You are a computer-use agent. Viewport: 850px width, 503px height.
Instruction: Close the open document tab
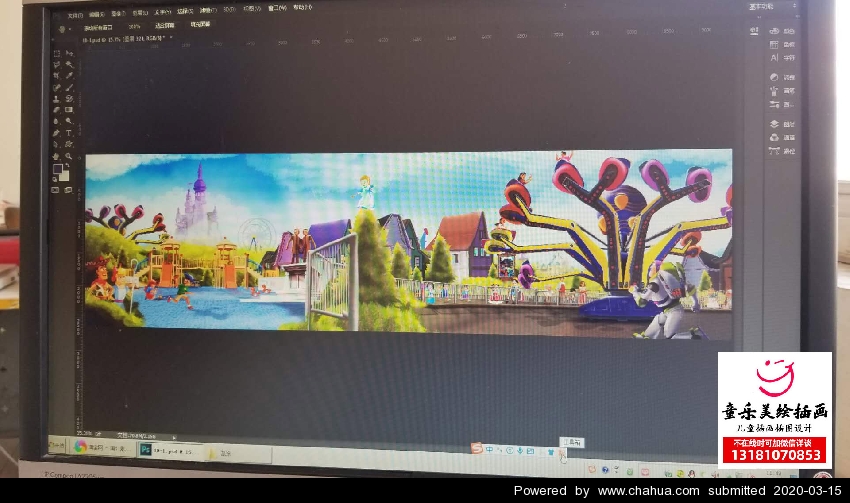(x=171, y=38)
